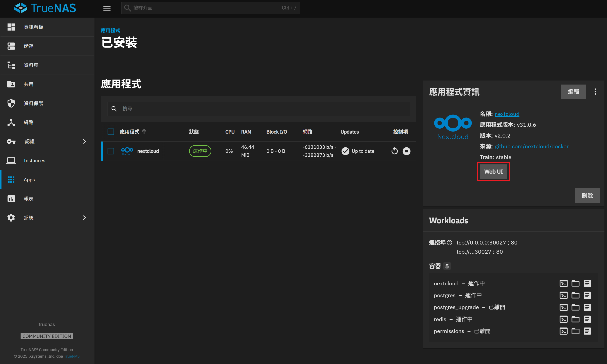The height and width of the screenshot is (364, 607).
Task: Click the Updates column header
Action: pyautogui.click(x=350, y=132)
